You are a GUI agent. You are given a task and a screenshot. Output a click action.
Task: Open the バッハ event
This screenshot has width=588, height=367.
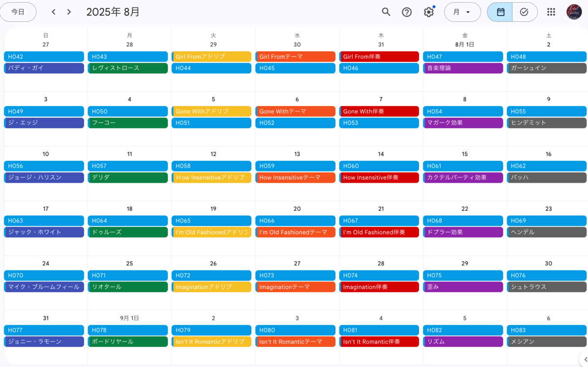tap(547, 177)
